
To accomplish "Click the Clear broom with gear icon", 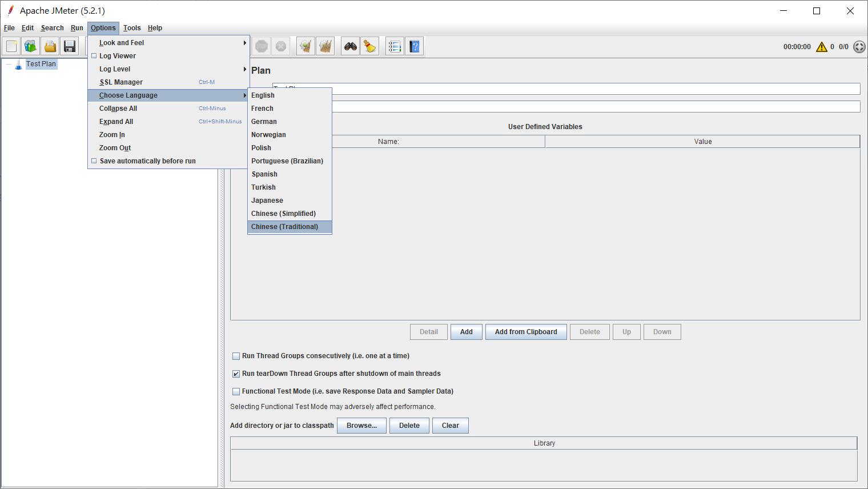I will (306, 46).
